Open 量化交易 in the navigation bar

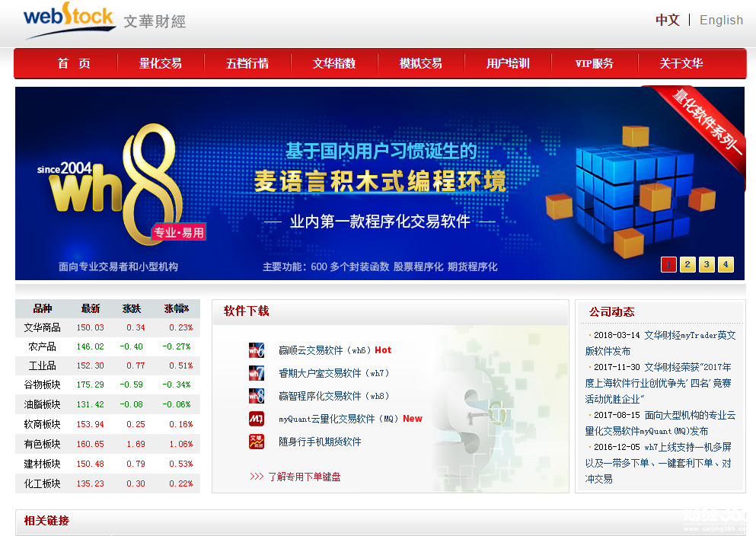coord(160,63)
